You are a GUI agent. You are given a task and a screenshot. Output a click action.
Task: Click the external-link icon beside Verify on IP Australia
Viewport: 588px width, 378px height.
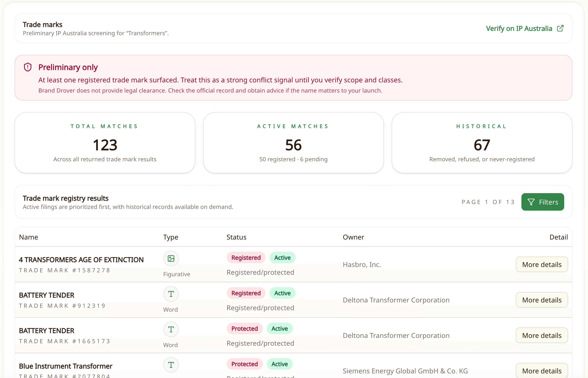(x=560, y=28)
